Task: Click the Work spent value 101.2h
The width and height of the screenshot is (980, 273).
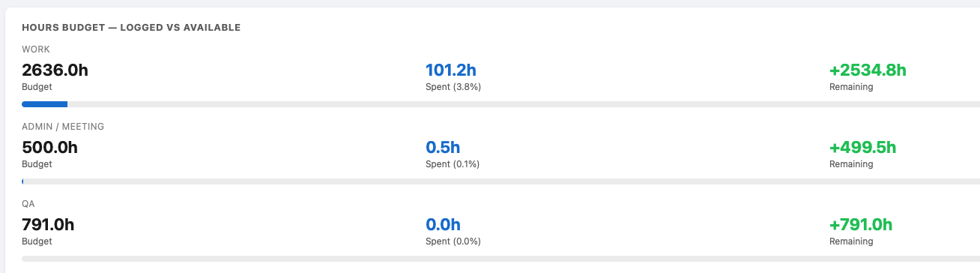Action: (451, 70)
